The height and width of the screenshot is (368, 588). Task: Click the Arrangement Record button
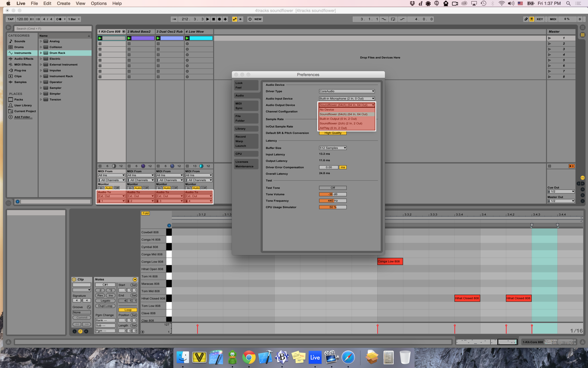pyautogui.click(x=219, y=19)
